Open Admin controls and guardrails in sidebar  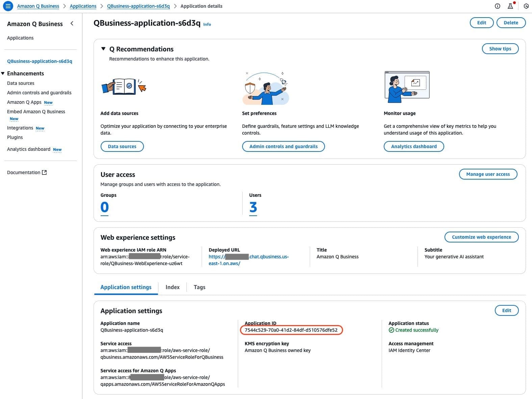[39, 93]
